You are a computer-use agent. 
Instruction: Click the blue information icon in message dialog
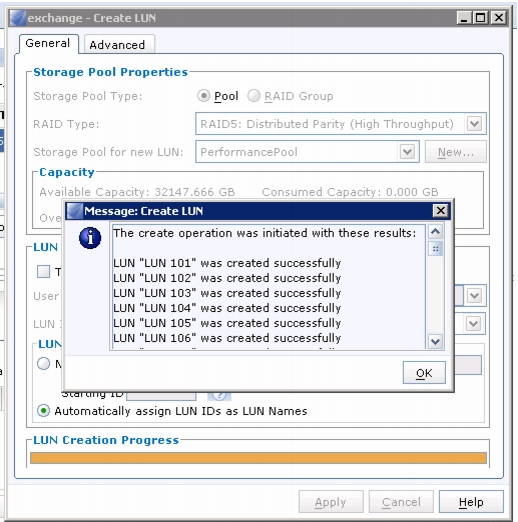[90, 238]
